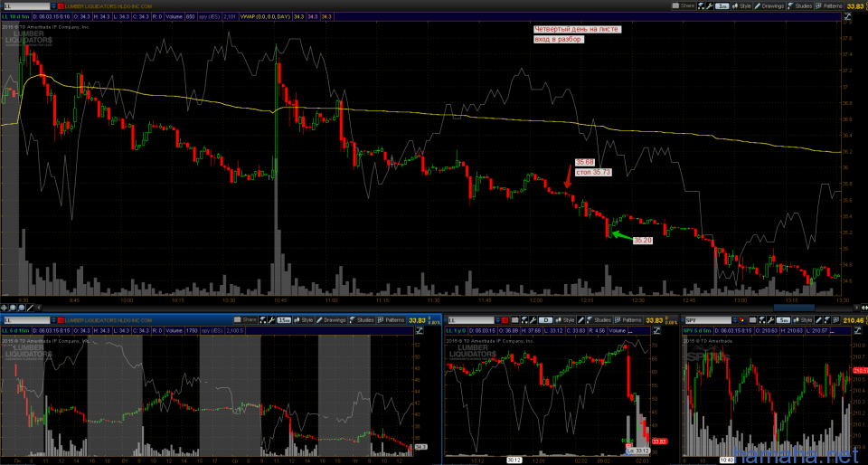Open the Patterns menu on the main chart

829,6
